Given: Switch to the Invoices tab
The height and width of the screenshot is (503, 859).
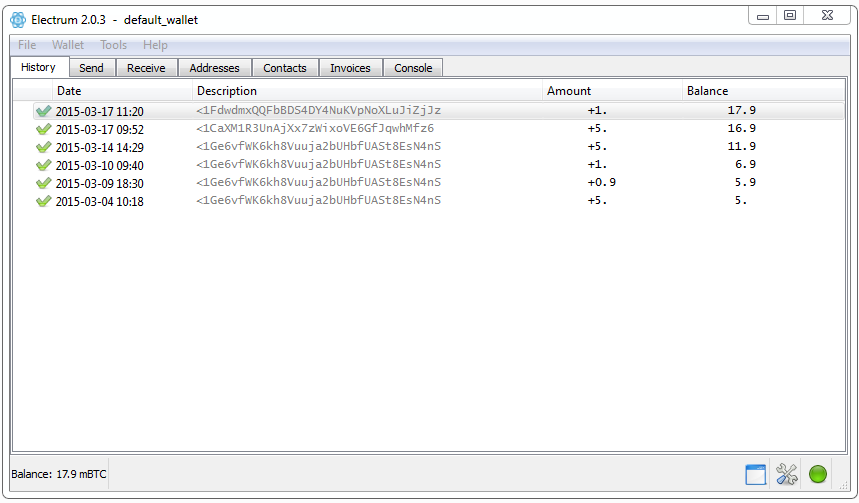Looking at the screenshot, I should tap(350, 68).
